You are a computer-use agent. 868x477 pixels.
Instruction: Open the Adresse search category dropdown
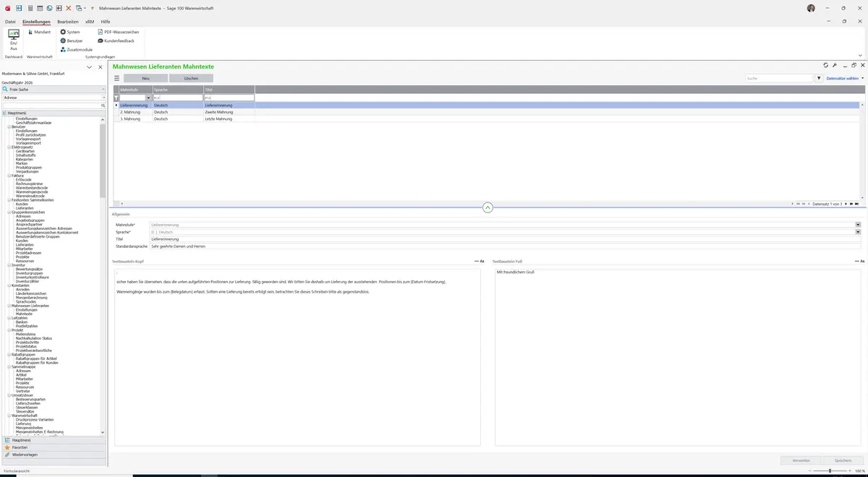coord(103,97)
